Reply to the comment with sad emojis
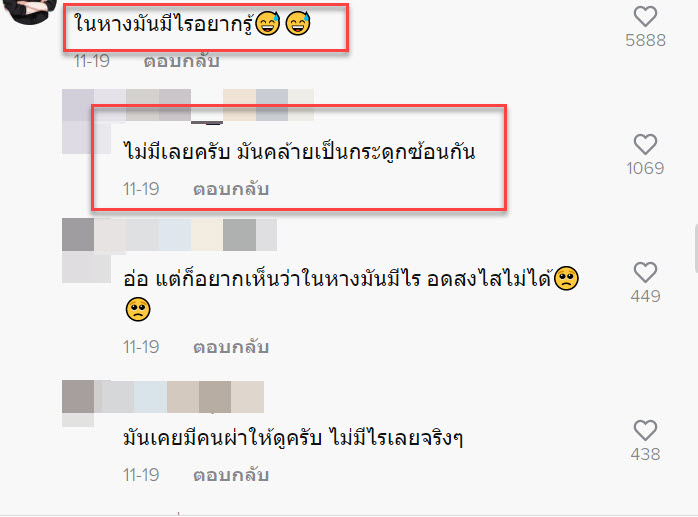The height and width of the screenshot is (517, 698). pyautogui.click(x=231, y=347)
